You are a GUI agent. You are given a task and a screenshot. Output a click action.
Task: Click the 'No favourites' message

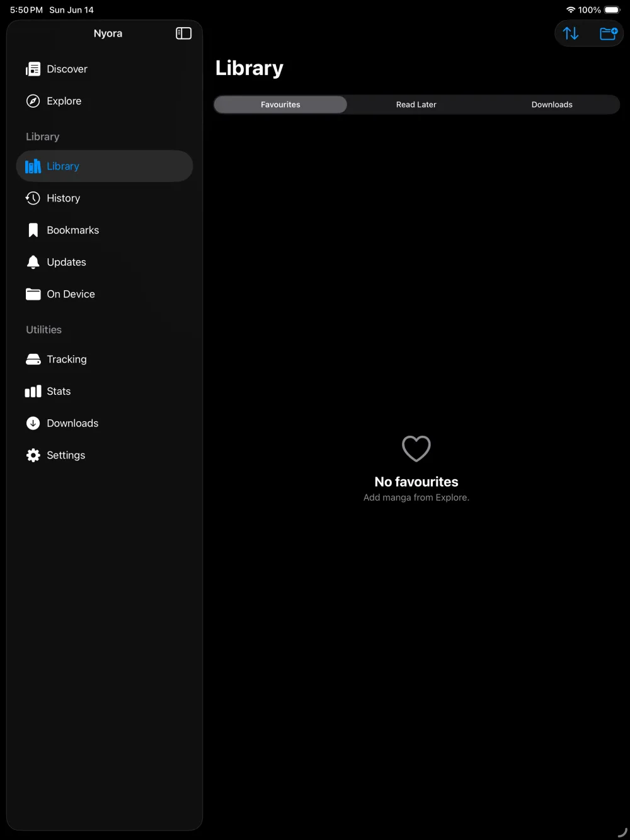coord(416,482)
